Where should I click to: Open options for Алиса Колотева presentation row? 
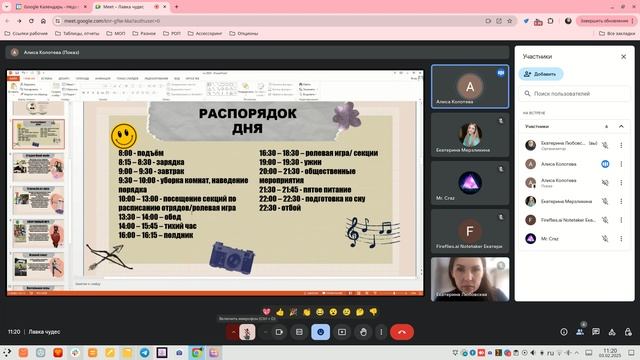click(621, 182)
